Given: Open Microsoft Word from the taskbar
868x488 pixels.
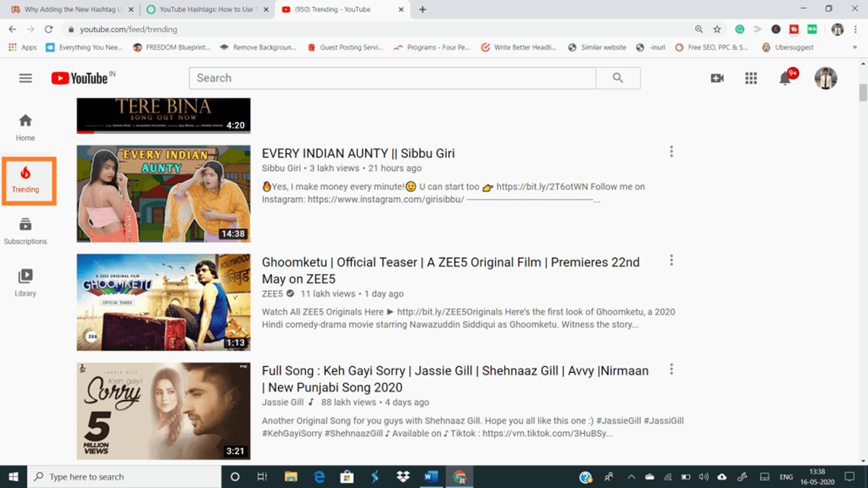Looking at the screenshot, I should pyautogui.click(x=431, y=477).
